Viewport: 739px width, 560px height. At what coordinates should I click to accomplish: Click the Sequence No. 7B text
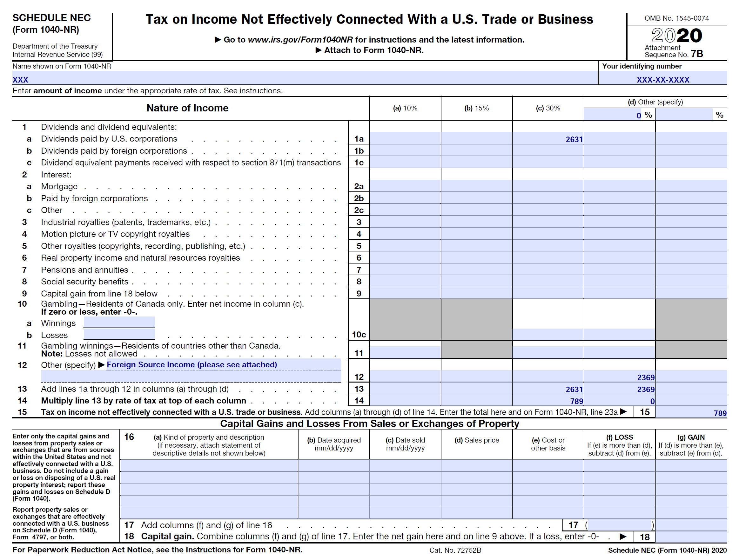(674, 54)
